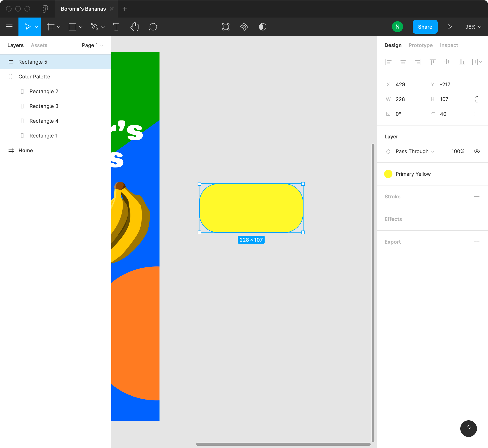Align selection to horizontal centers
This screenshot has width=488, height=448.
coord(403,62)
